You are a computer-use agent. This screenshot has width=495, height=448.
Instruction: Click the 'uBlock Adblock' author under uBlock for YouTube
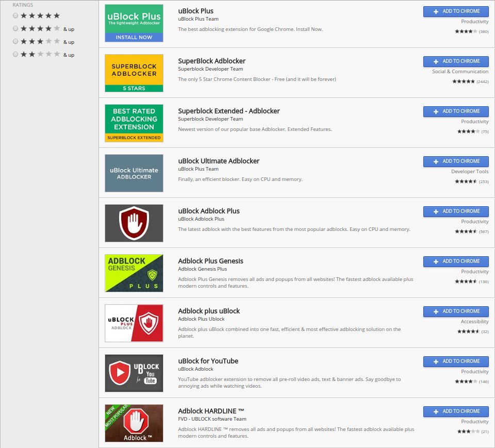[x=196, y=369]
